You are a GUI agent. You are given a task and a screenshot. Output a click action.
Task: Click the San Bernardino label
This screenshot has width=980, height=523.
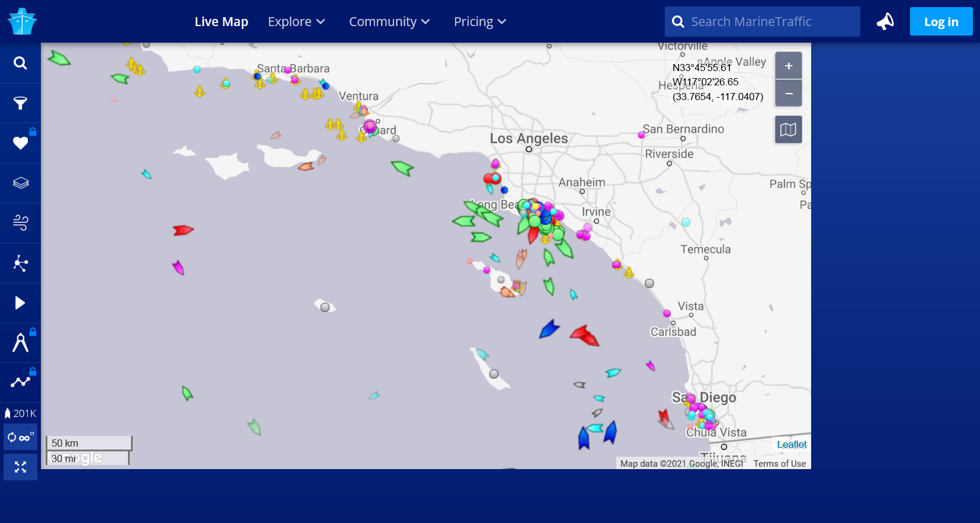point(683,129)
